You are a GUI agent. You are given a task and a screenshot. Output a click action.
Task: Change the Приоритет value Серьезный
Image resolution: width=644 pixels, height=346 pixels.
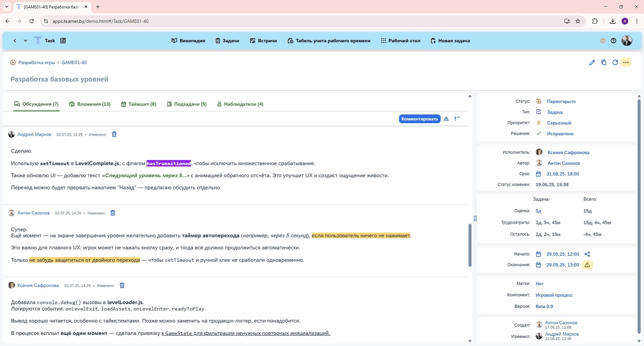559,123
